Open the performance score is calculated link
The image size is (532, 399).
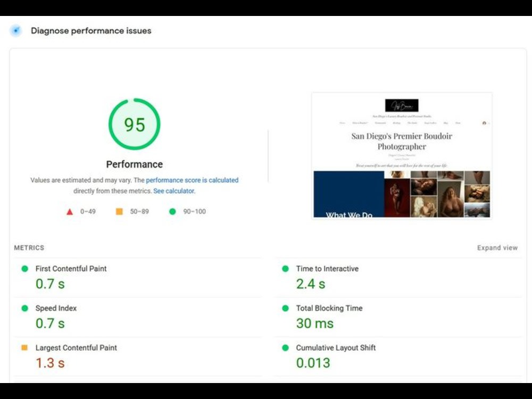click(192, 180)
